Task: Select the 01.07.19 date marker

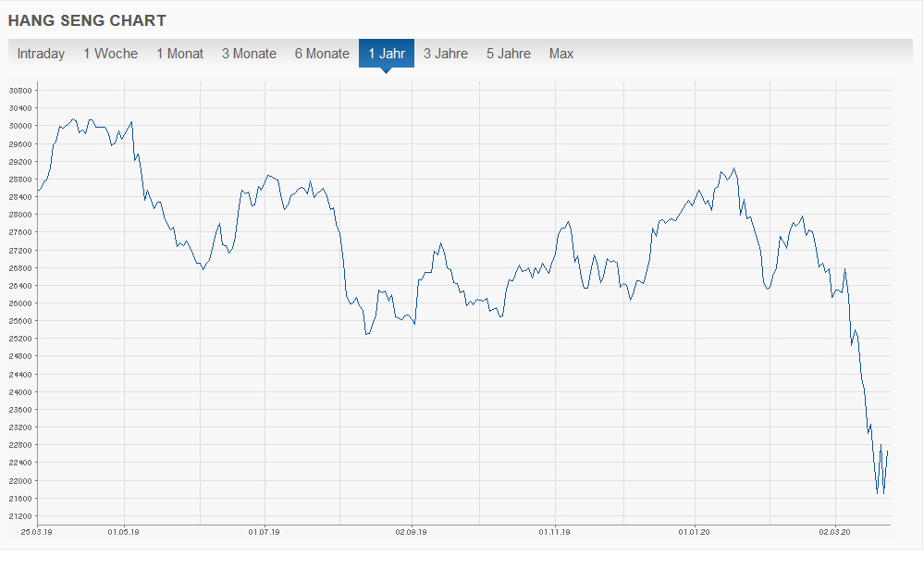Action: point(265,532)
